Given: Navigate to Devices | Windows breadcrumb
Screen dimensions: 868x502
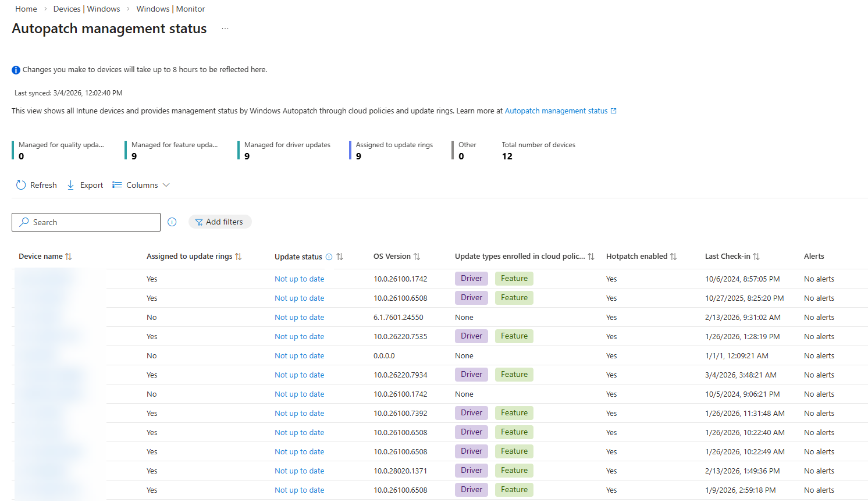Looking at the screenshot, I should (x=87, y=9).
